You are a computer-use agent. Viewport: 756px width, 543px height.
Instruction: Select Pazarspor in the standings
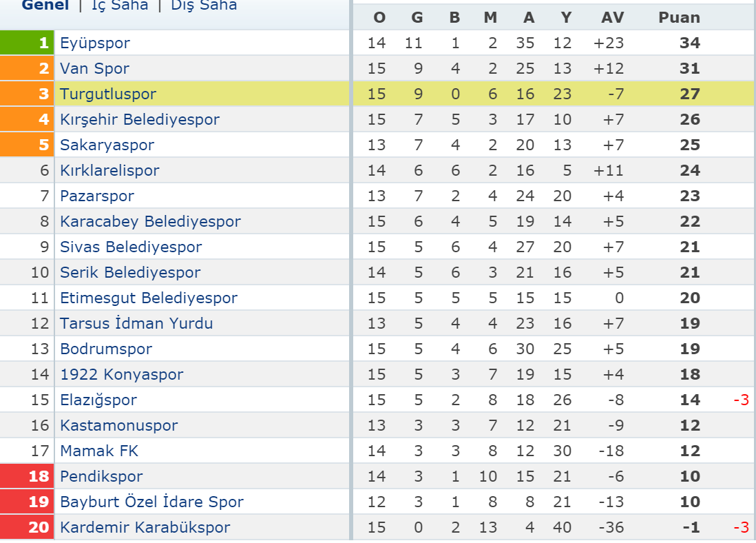click(x=97, y=196)
